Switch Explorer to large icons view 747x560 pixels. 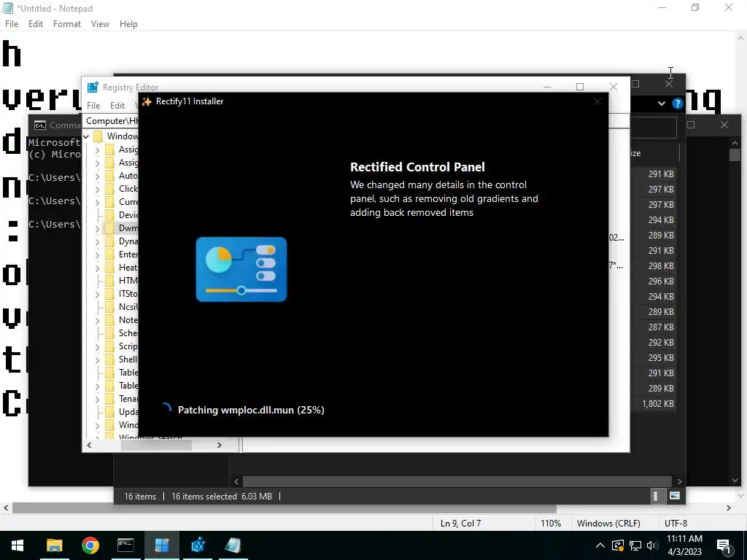click(x=675, y=496)
